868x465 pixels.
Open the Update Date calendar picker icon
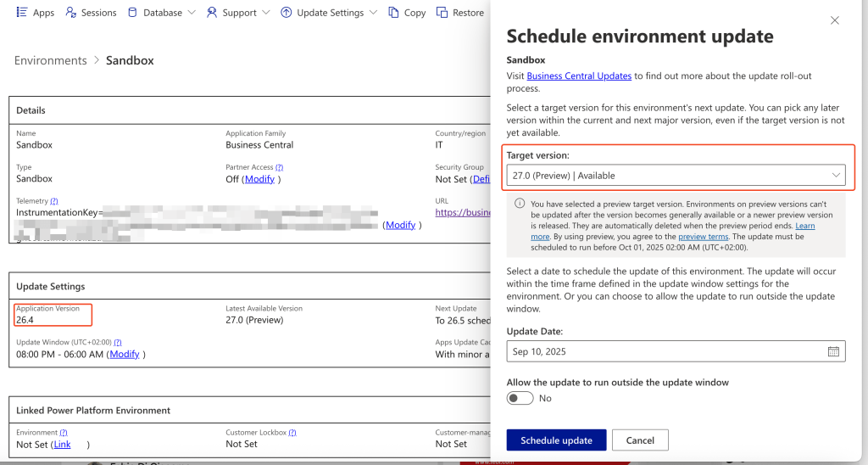(833, 351)
